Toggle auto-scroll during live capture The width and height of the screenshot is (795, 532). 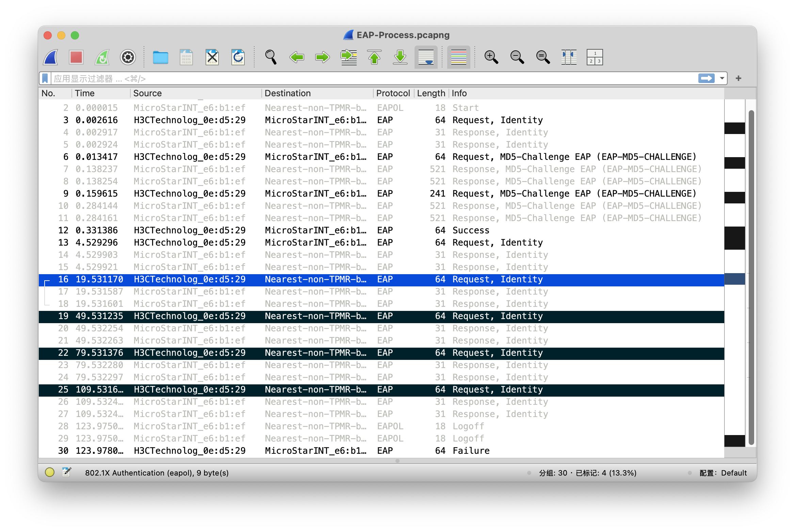pos(426,57)
